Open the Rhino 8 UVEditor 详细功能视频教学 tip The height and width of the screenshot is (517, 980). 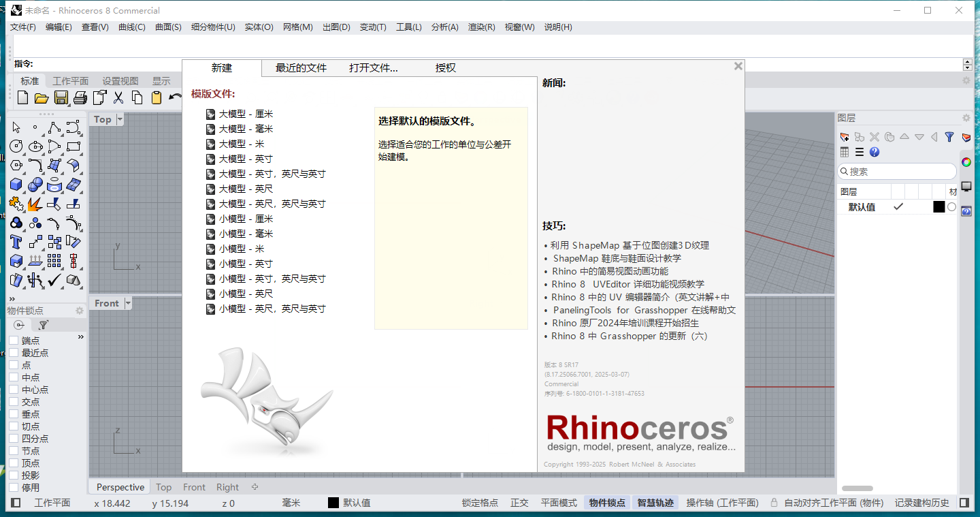[628, 284]
